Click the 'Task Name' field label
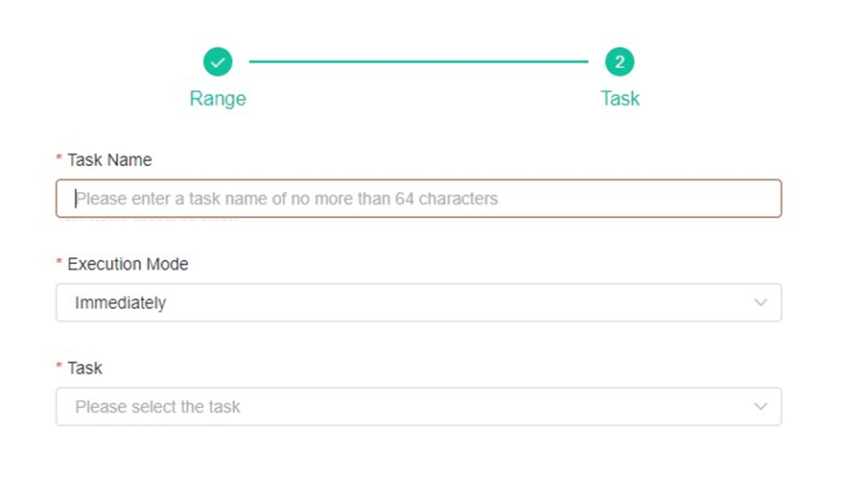The image size is (868, 501). pyautogui.click(x=109, y=160)
